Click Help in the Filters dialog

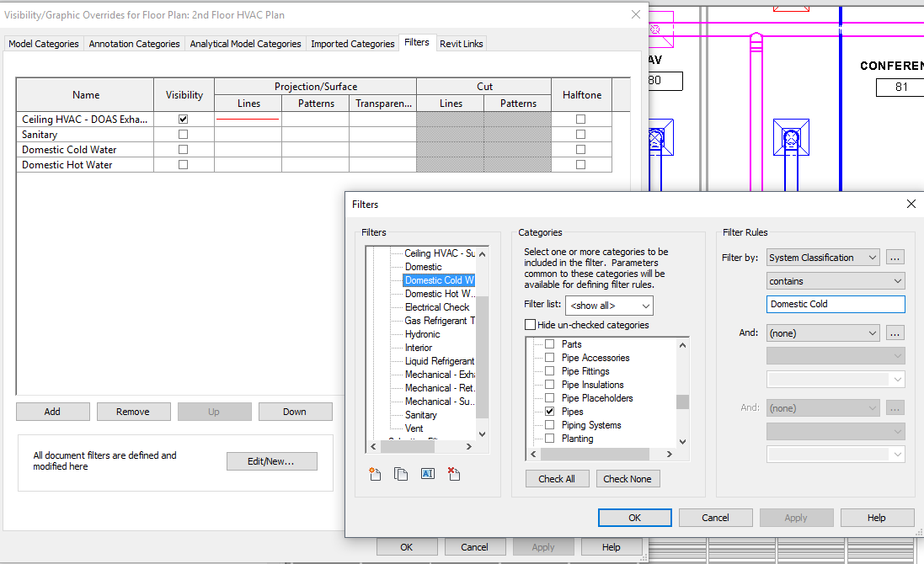point(877,518)
